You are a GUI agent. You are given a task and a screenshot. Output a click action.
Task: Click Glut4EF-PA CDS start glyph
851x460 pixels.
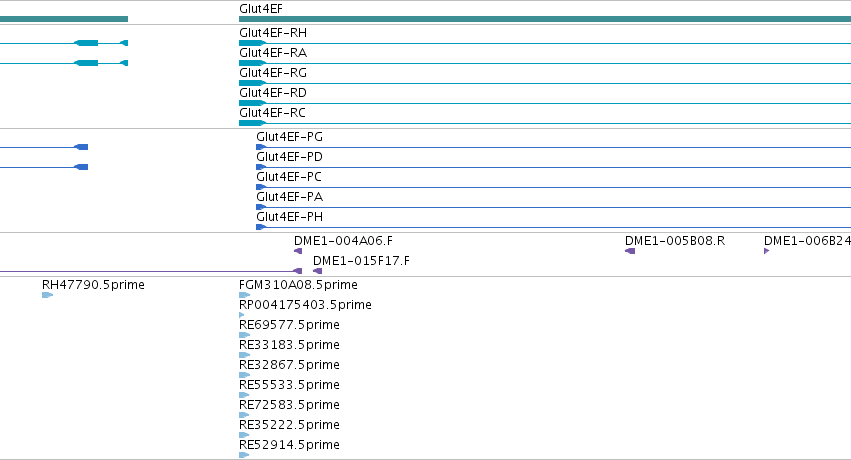[261, 207]
